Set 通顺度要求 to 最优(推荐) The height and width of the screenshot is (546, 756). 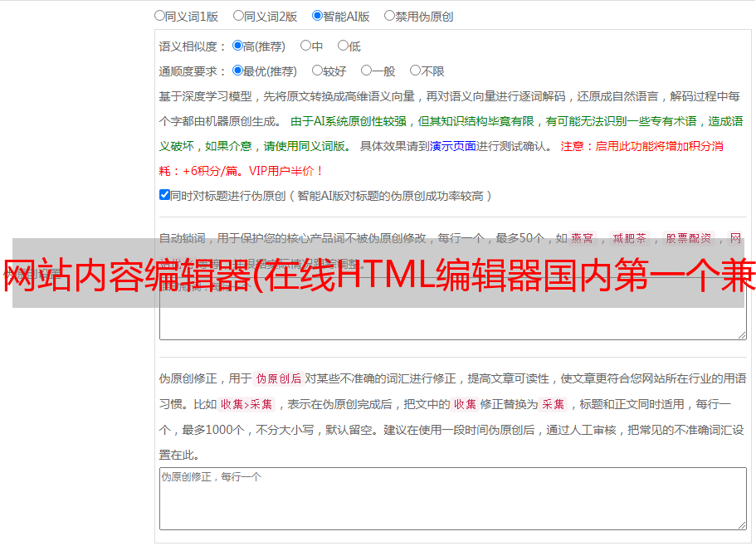(237, 71)
